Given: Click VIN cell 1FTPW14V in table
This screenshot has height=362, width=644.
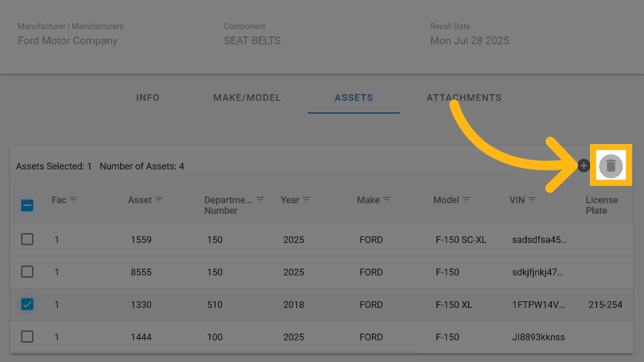Looking at the screenshot, I should (539, 305).
